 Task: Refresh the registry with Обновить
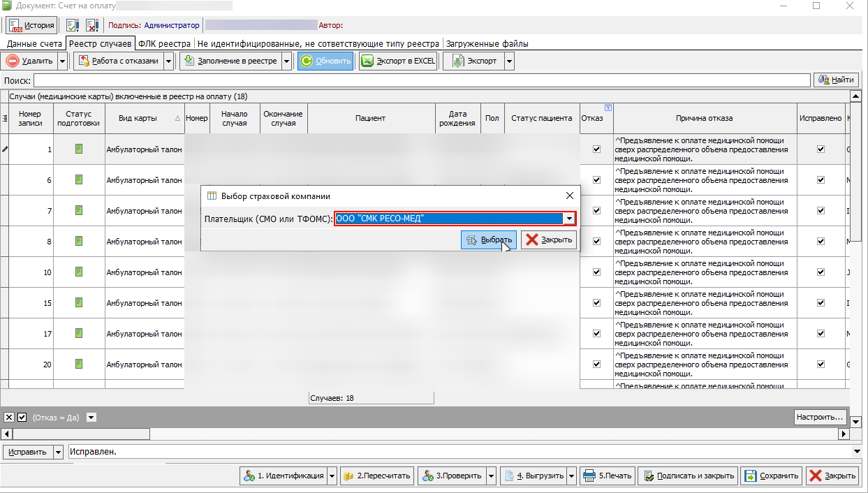pos(325,61)
